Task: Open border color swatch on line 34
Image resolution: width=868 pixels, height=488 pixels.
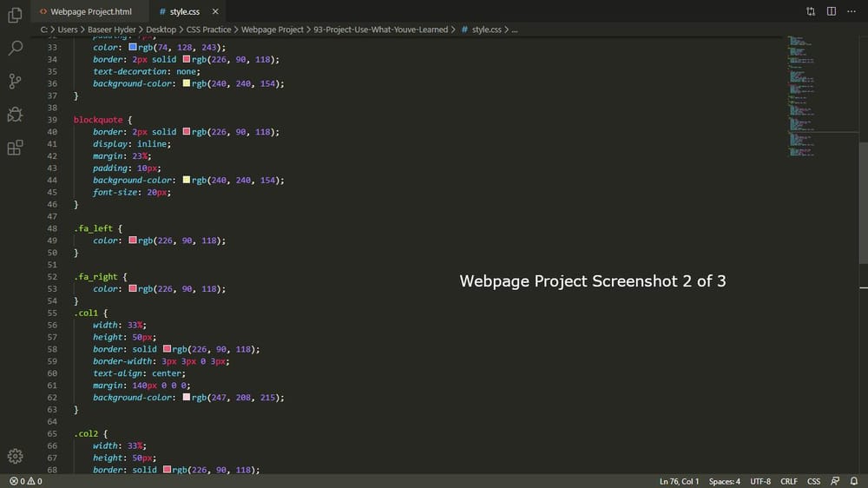Action: pyautogui.click(x=187, y=59)
